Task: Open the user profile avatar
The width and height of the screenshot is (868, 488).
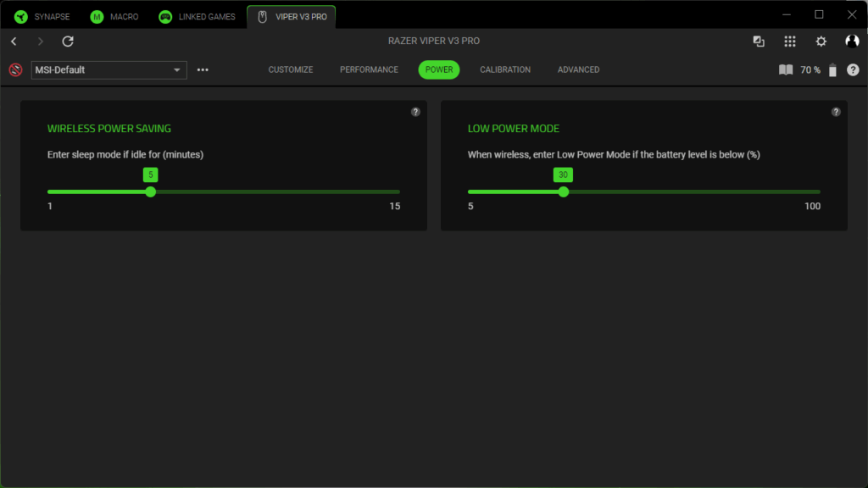Action: [852, 42]
